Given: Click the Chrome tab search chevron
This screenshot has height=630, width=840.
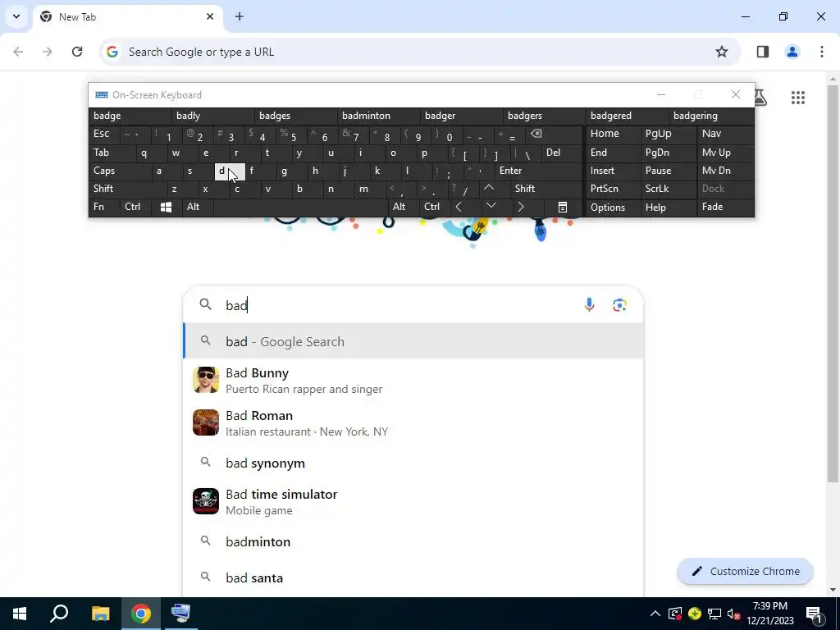Looking at the screenshot, I should (x=16, y=16).
